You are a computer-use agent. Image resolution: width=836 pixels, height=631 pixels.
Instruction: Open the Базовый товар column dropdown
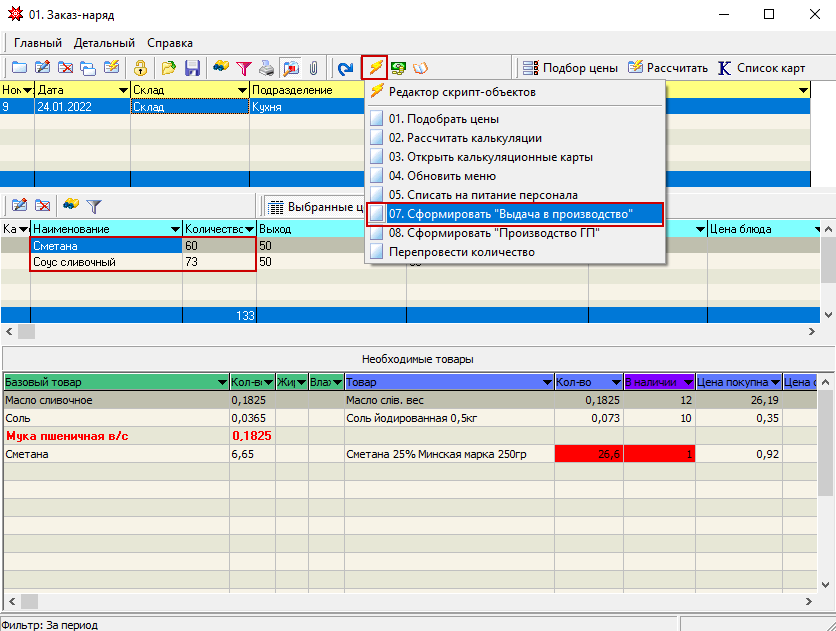pyautogui.click(x=221, y=382)
